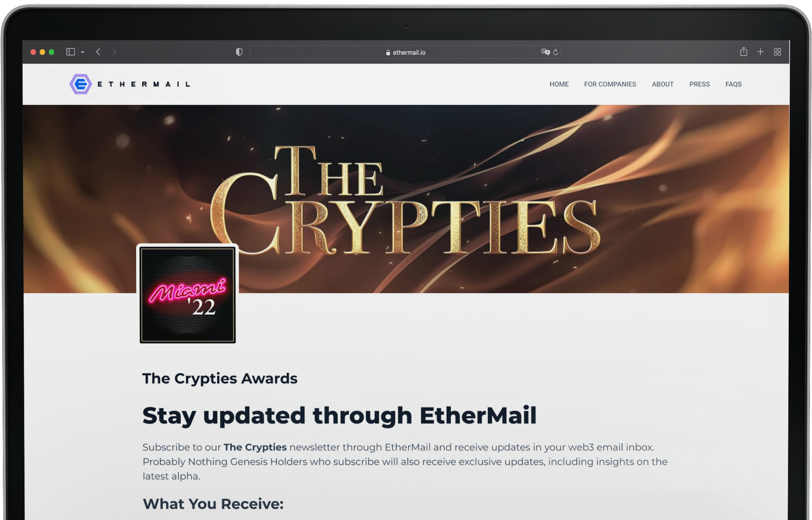Open the Share icon in toolbar

pyautogui.click(x=743, y=52)
